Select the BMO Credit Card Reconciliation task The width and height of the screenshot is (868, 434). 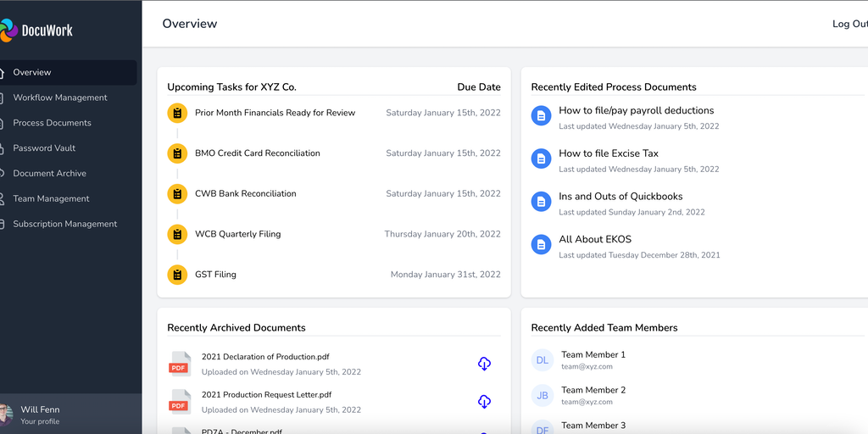tap(257, 153)
